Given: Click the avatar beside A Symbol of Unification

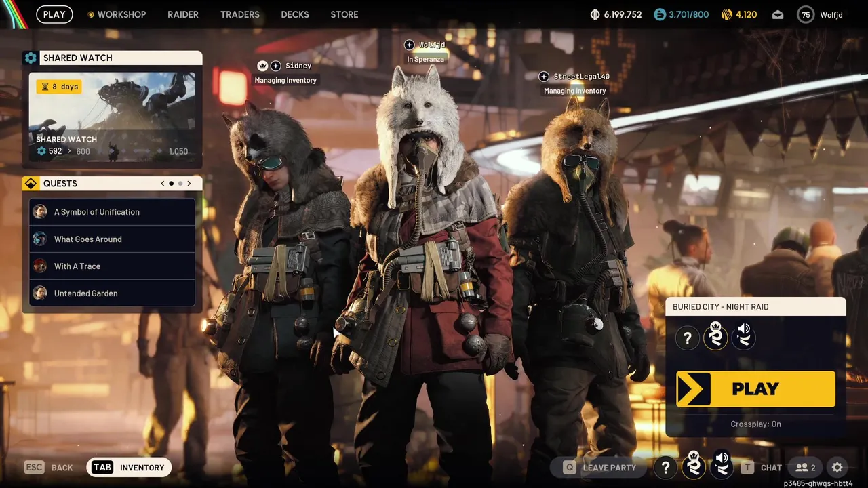Looking at the screenshot, I should [x=40, y=211].
